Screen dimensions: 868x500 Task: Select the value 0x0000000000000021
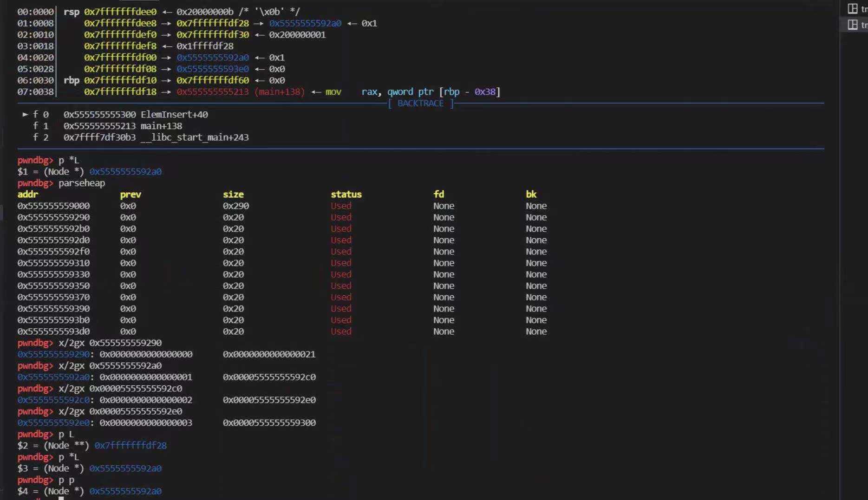(x=269, y=354)
